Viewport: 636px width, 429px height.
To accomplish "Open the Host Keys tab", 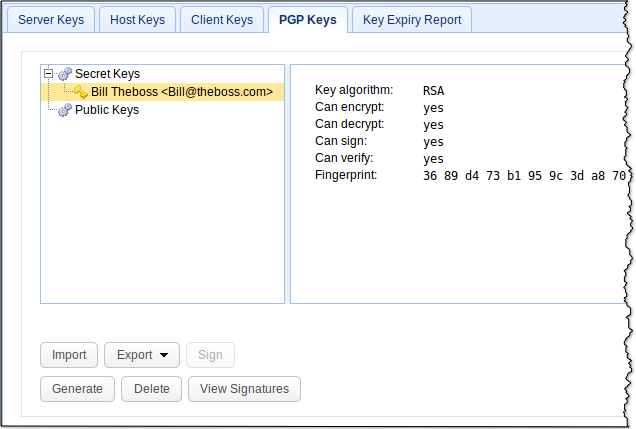I will point(137,19).
